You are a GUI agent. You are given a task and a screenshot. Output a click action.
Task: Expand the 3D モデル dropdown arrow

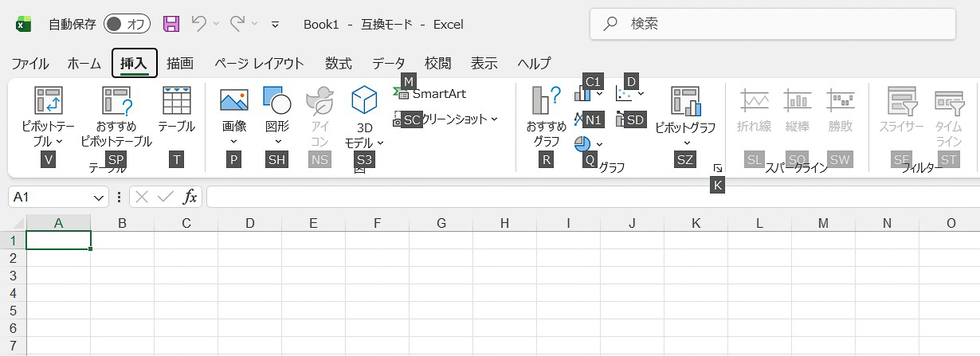click(380, 143)
